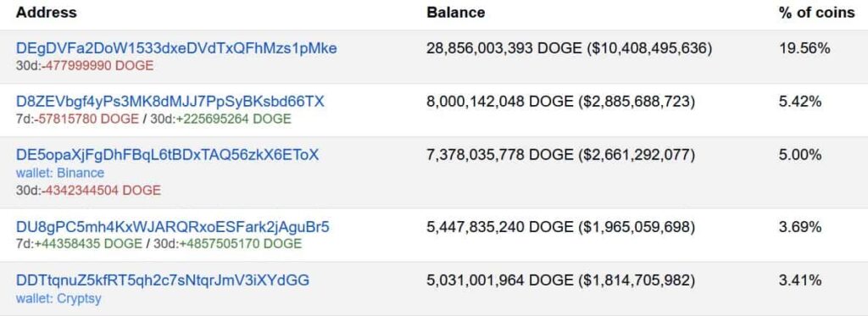
Task: Click the wallet: Cryptsy label
Action: [58, 299]
